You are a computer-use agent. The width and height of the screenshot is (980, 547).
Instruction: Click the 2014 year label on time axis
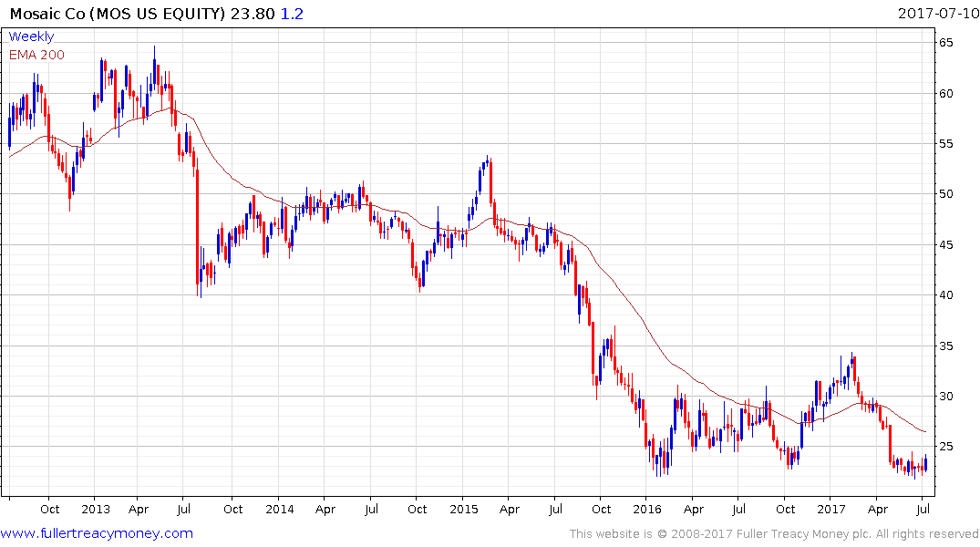279,509
